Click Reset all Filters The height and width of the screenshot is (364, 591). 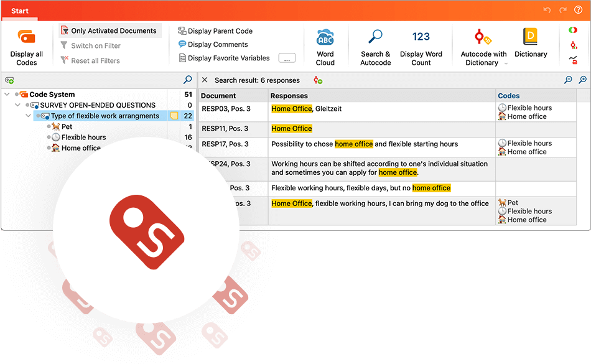click(90, 61)
